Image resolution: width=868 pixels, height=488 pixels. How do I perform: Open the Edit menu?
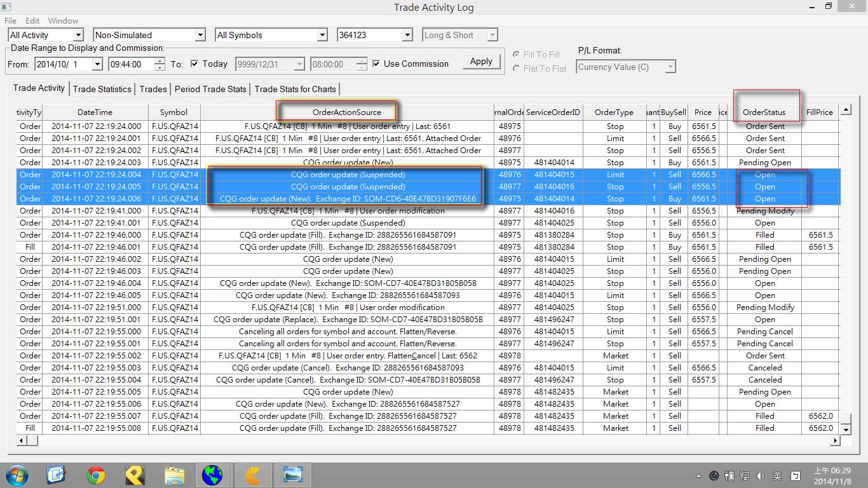tap(32, 21)
